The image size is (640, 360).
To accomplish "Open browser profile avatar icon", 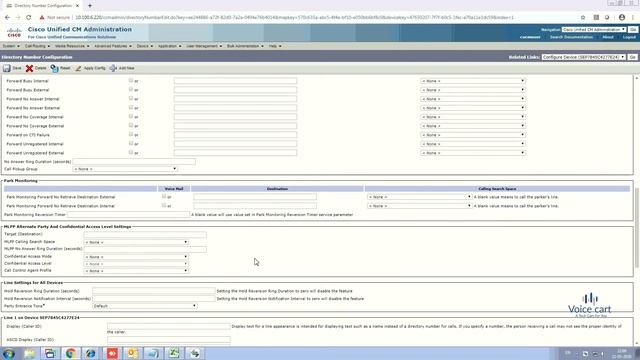I will 622,18.
